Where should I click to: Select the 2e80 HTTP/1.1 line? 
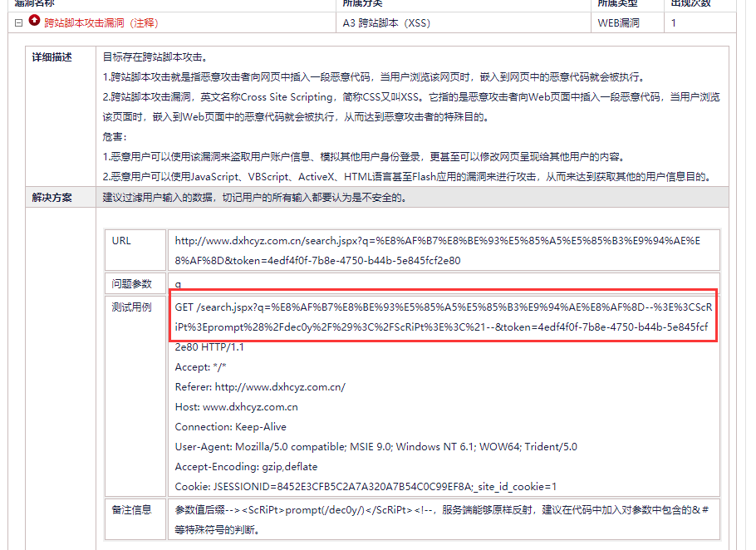coord(209,347)
